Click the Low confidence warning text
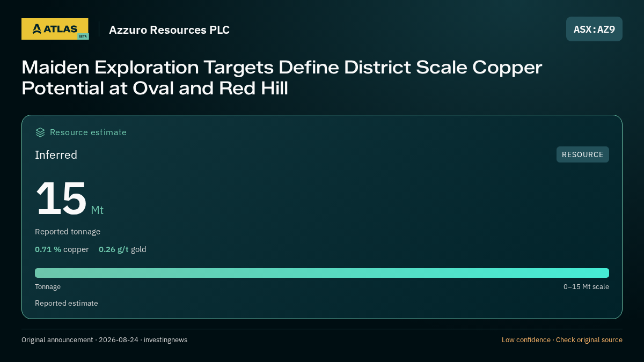Viewport: 644px width, 362px height. point(562,340)
